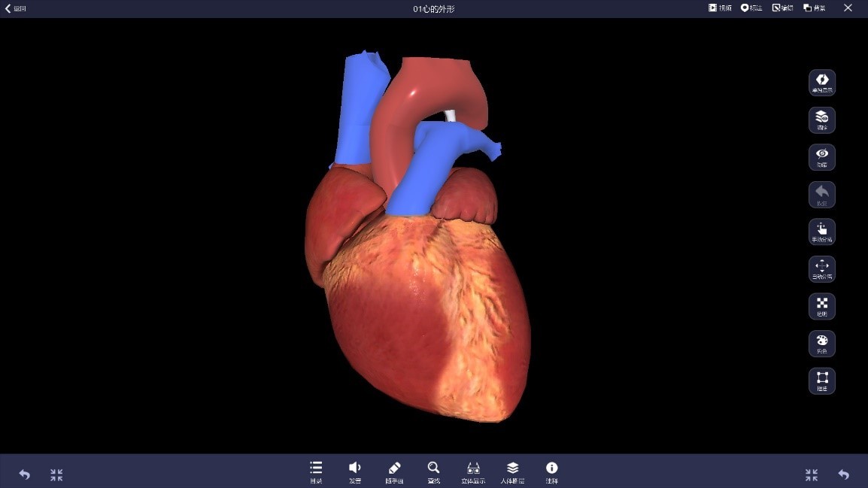Click the layers-with-eye icon in sidebar

coord(822,120)
